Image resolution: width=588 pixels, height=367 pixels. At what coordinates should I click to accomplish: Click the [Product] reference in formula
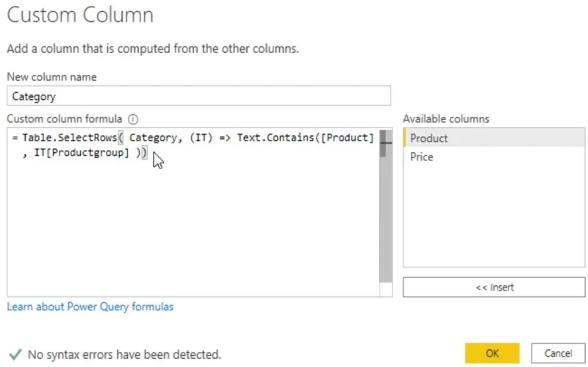coord(347,138)
